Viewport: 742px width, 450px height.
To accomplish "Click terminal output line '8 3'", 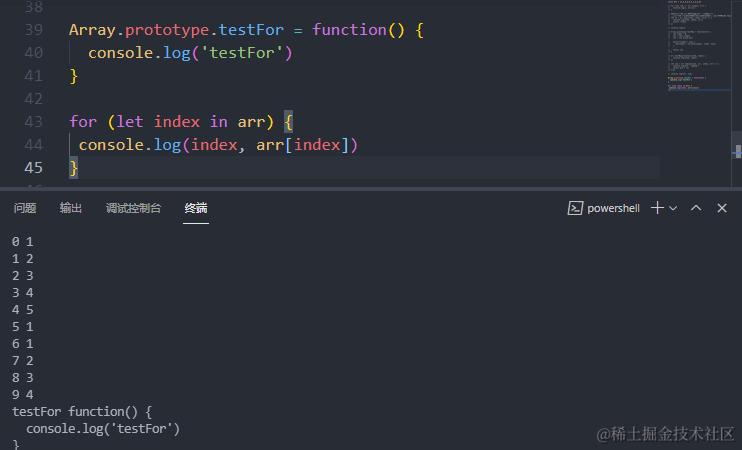I will 23,378.
